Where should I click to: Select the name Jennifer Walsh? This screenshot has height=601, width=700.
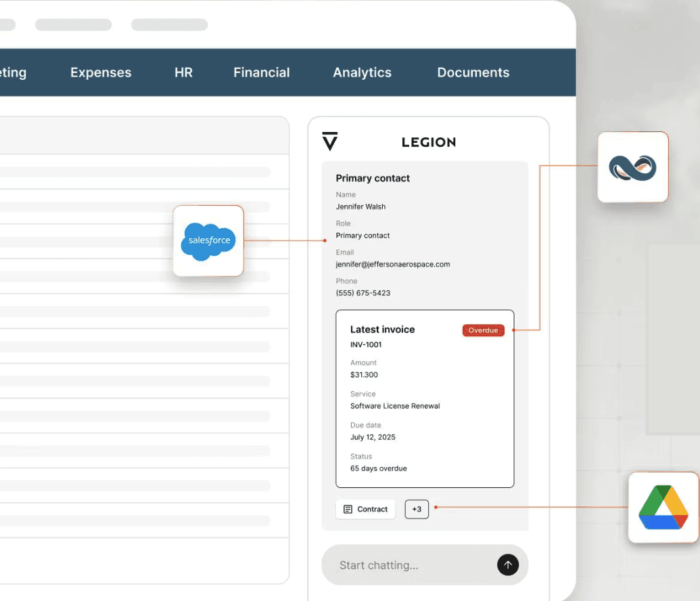tap(360, 206)
